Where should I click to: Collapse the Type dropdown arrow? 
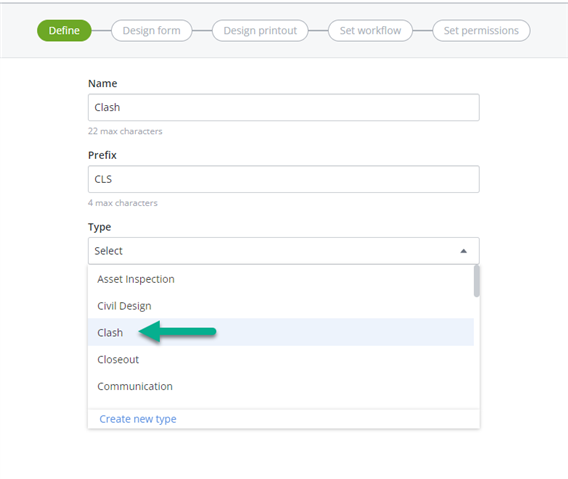pos(463,251)
